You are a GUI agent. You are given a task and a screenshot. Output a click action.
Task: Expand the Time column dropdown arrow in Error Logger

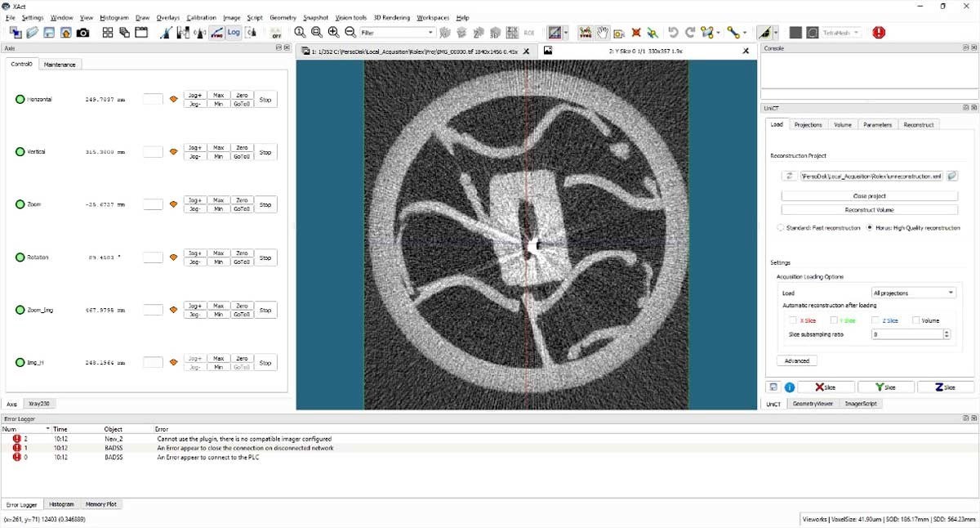(x=48, y=428)
